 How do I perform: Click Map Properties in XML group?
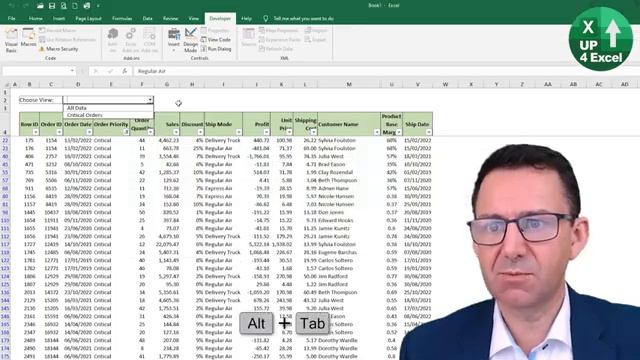[x=278, y=31]
